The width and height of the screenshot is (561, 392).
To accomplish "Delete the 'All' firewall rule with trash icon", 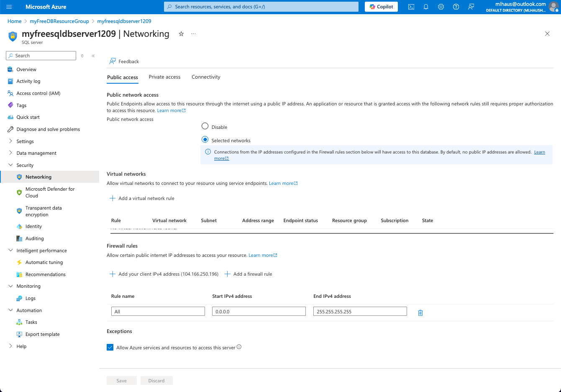I will (420, 313).
